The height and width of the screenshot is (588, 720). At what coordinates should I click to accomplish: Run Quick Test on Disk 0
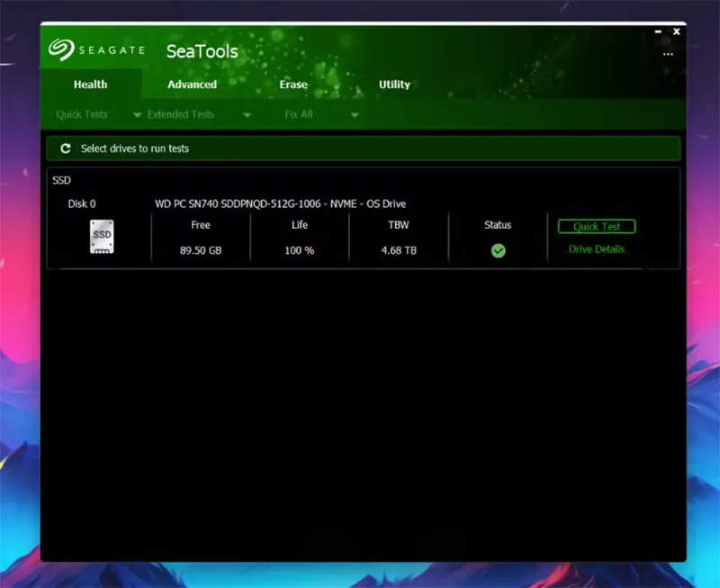597,227
